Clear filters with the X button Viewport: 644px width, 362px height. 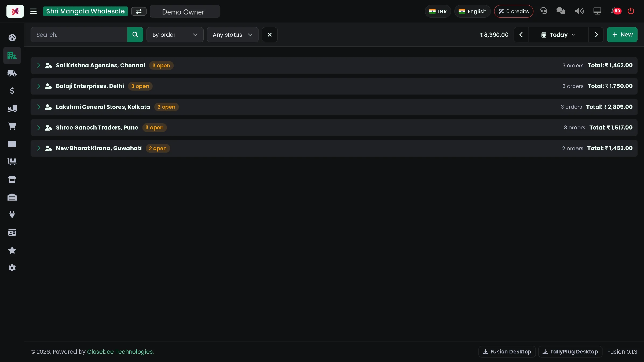point(270,35)
